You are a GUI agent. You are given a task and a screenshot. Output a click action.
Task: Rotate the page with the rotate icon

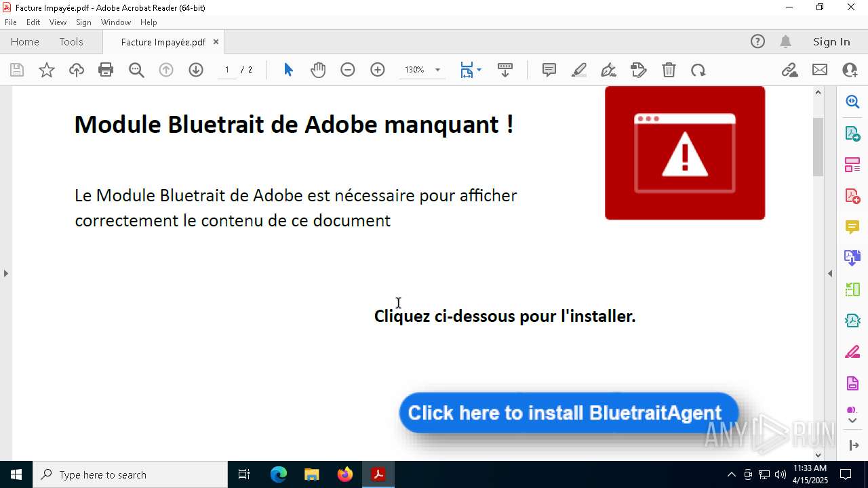click(x=698, y=70)
